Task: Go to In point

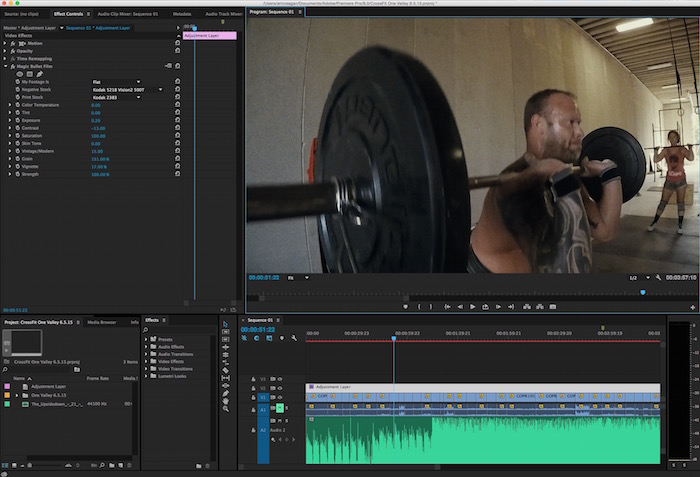Action: [x=447, y=307]
